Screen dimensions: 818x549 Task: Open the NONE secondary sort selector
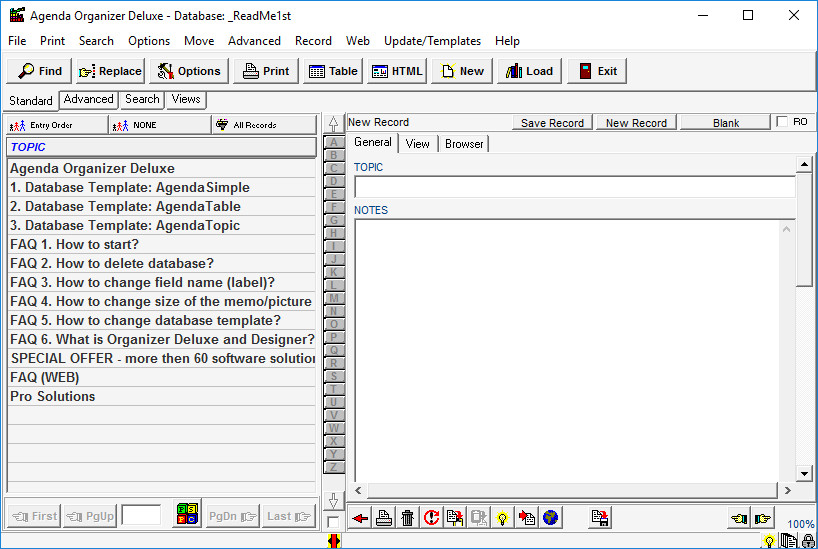(x=160, y=125)
